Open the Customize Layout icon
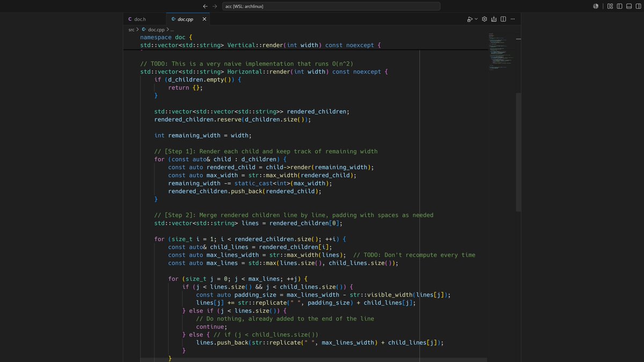The width and height of the screenshot is (644, 362). pos(610,6)
